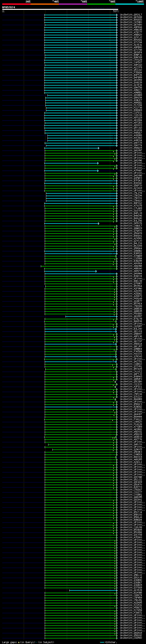Select the UniRef100_A7QC77 label
The image size is (146, 644).
(131, 32)
